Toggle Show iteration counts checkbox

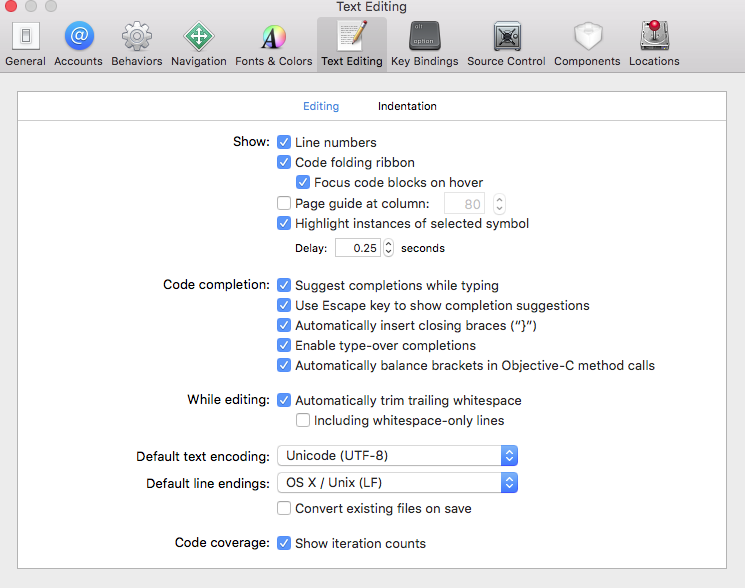pyautogui.click(x=284, y=543)
